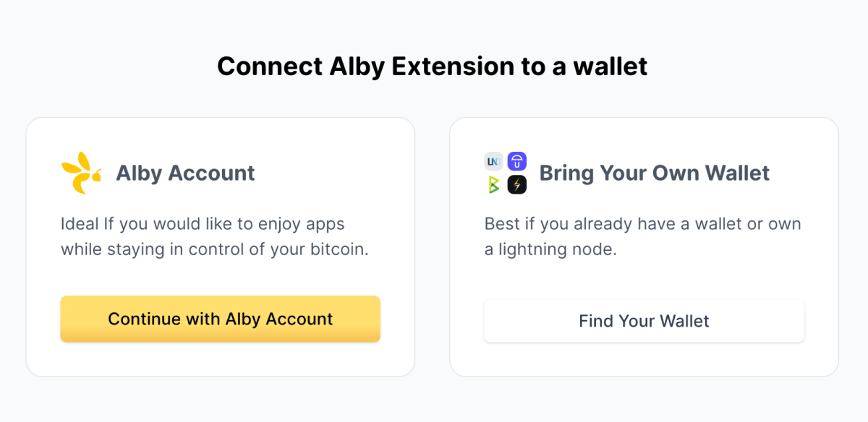Select the Alby Account card

click(220, 246)
